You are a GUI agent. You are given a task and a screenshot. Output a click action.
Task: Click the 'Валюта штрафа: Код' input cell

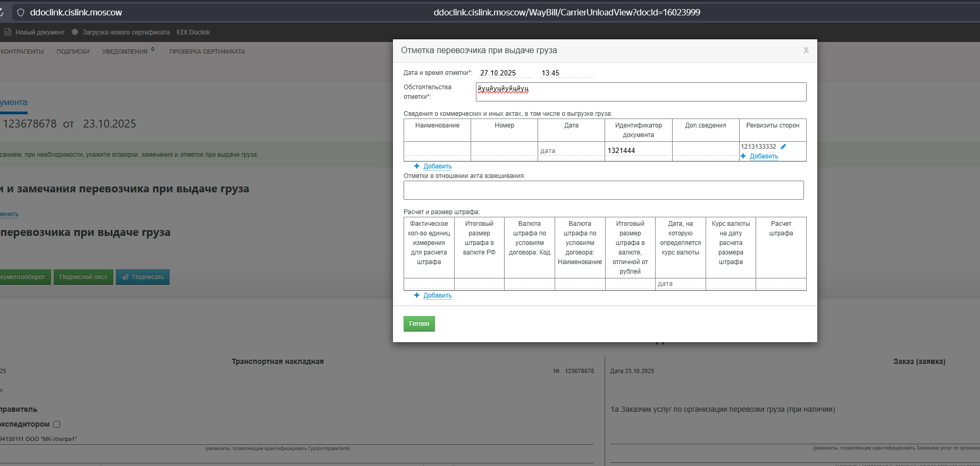(530, 284)
